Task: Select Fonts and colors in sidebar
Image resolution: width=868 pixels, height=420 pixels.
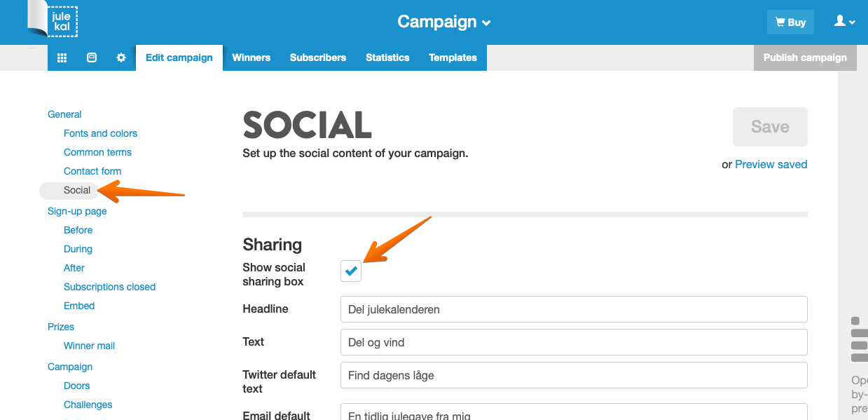Action: tap(100, 133)
